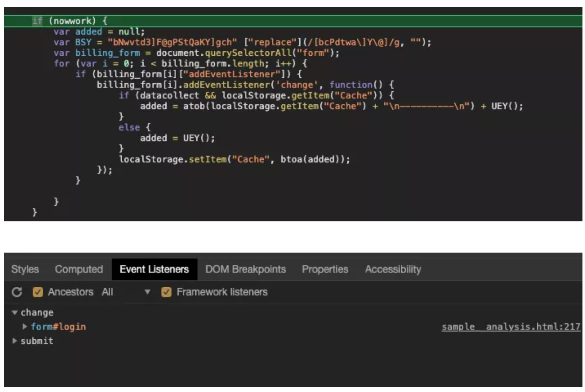Open the Accessibility tab
Screen dimensions: 585x392
tap(393, 269)
